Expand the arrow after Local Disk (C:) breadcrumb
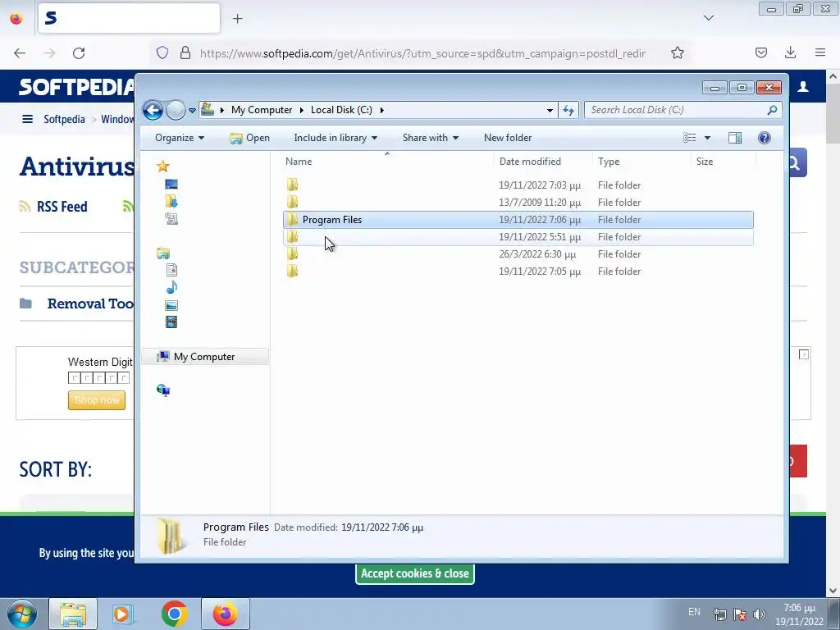This screenshot has height=630, width=840. 382,110
